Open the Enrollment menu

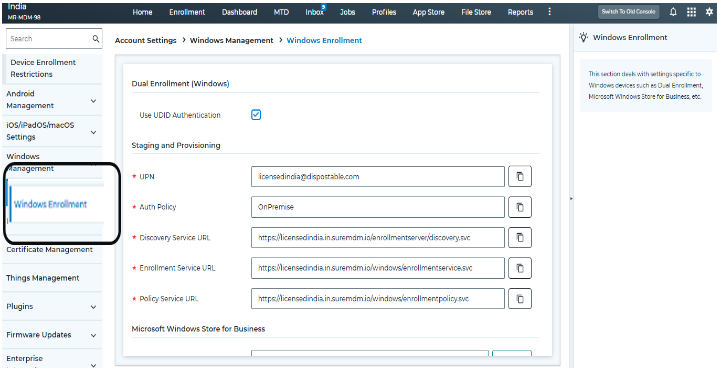(x=187, y=12)
